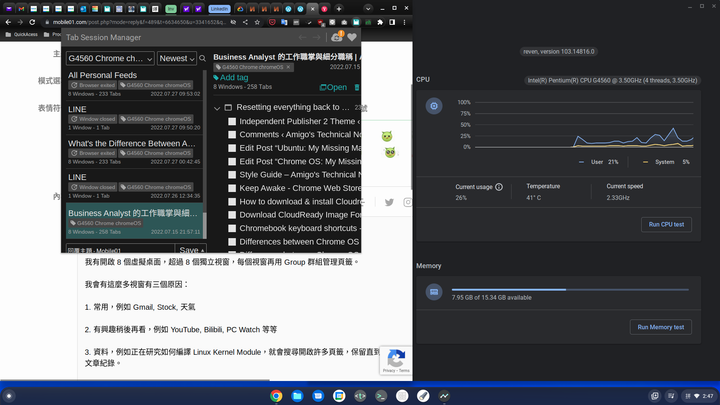Open the Files app from shelf

tap(297, 396)
